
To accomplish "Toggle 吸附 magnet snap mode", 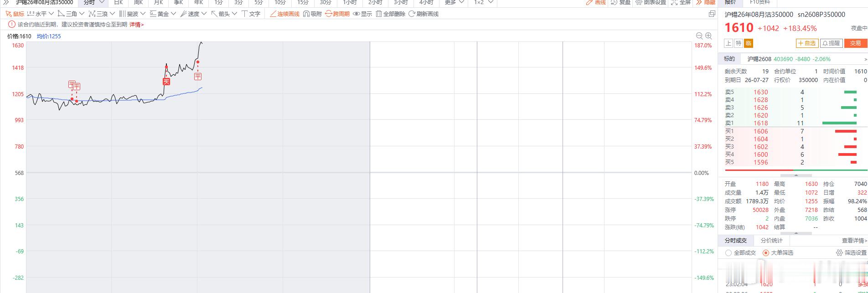I will point(312,14).
